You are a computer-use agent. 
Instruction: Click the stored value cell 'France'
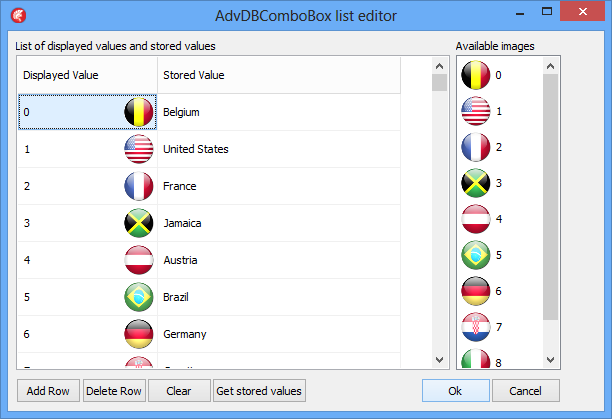(x=279, y=186)
